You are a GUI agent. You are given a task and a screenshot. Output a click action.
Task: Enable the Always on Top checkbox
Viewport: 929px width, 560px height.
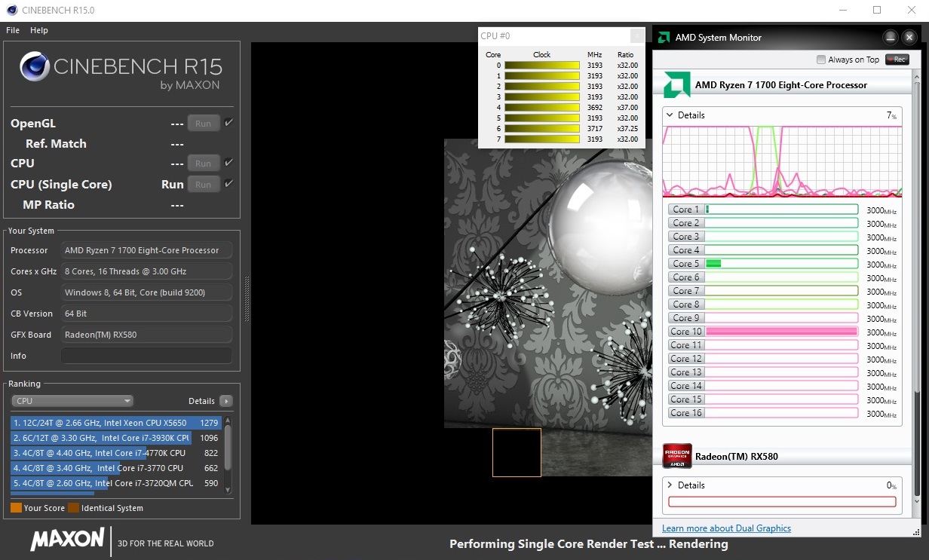(821, 60)
